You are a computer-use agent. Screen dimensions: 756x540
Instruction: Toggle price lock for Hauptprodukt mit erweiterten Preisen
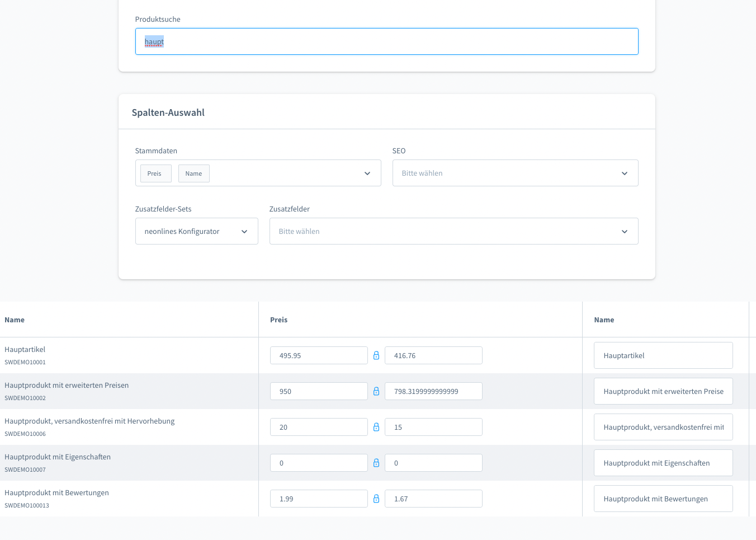[x=376, y=391]
